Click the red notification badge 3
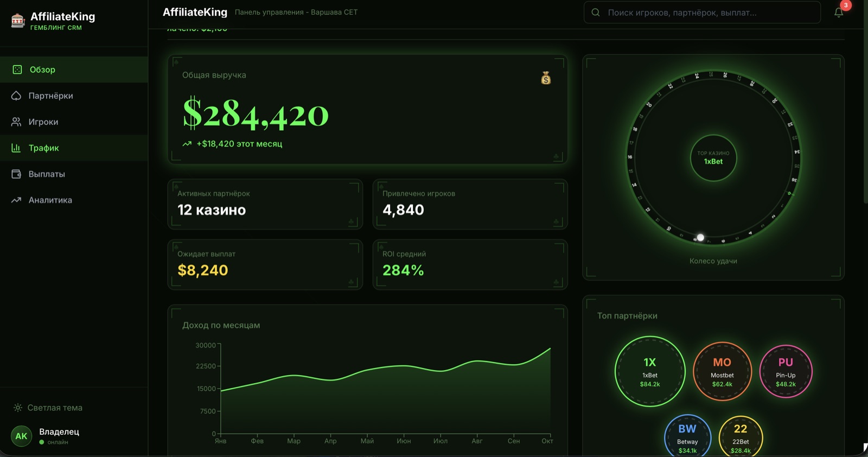This screenshot has width=868, height=457. coord(846,5)
